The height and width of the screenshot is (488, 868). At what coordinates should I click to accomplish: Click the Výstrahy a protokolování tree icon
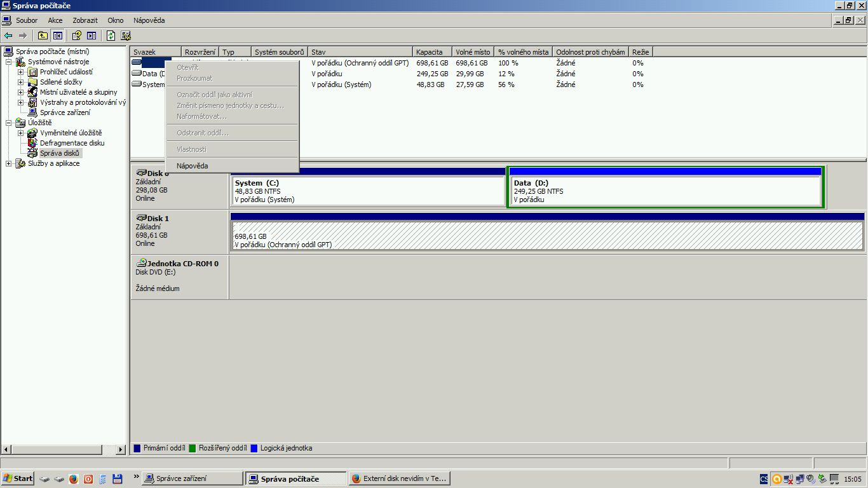tap(33, 102)
